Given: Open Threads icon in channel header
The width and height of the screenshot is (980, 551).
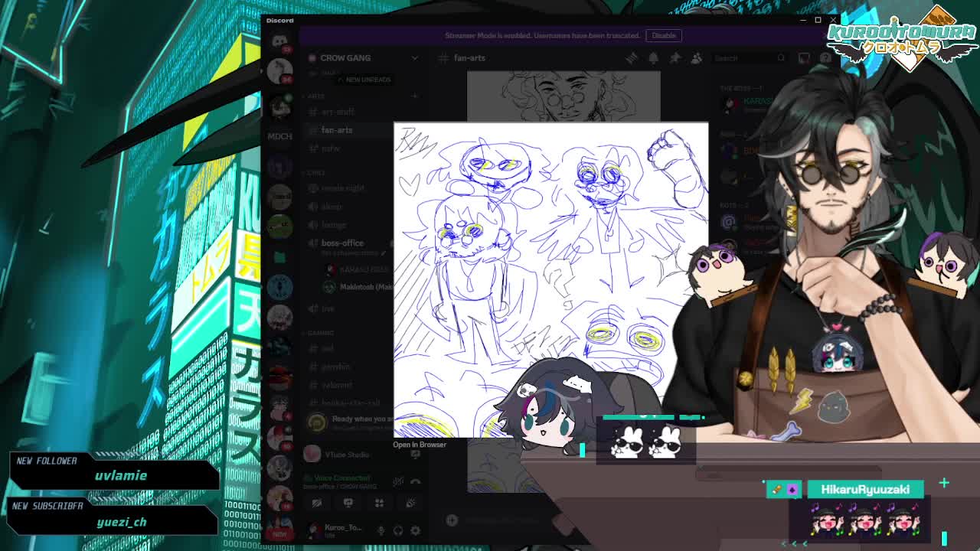Looking at the screenshot, I should [632, 58].
